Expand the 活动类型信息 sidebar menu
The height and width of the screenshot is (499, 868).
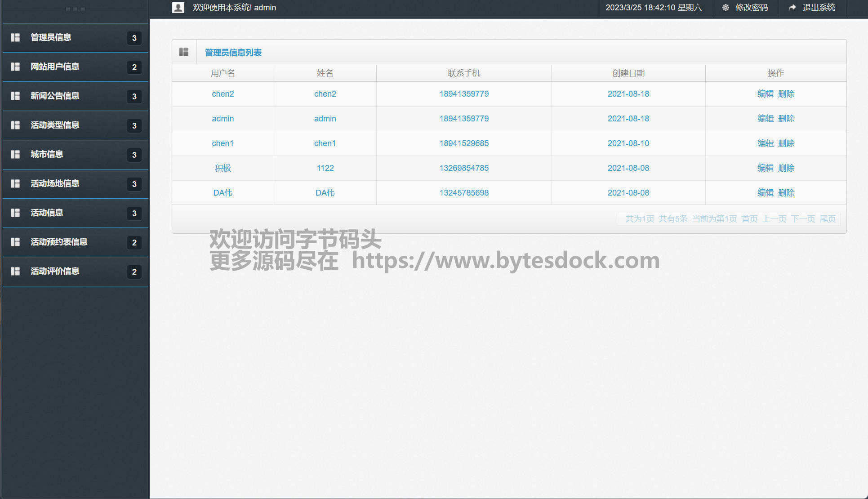click(55, 125)
